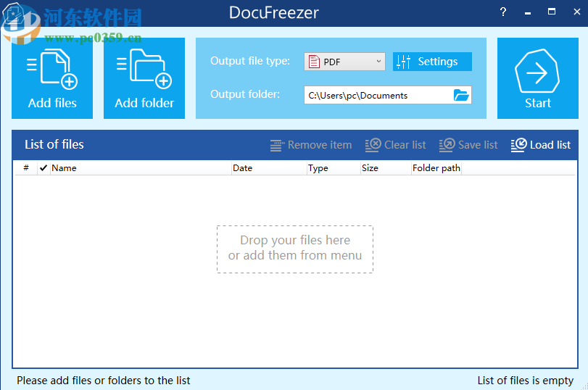This screenshot has height=390, width=588.
Task: Minimize the DocuFreezer window
Action: [528, 13]
